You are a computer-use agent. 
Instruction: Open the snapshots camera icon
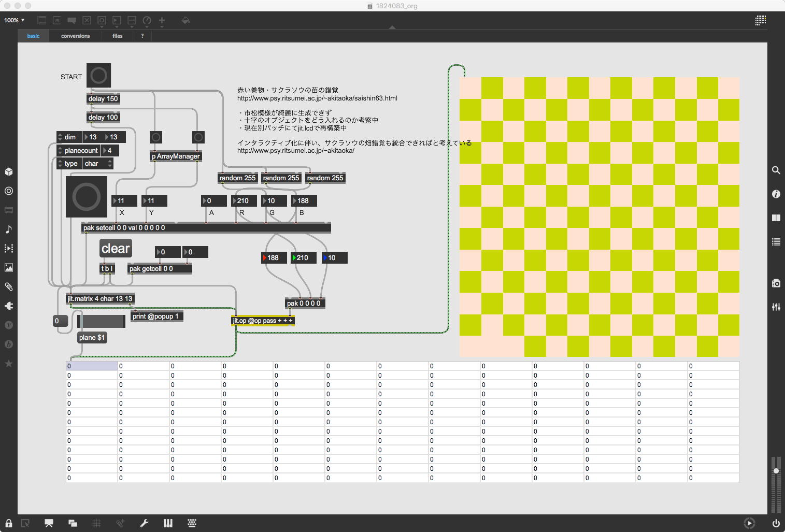(x=776, y=283)
